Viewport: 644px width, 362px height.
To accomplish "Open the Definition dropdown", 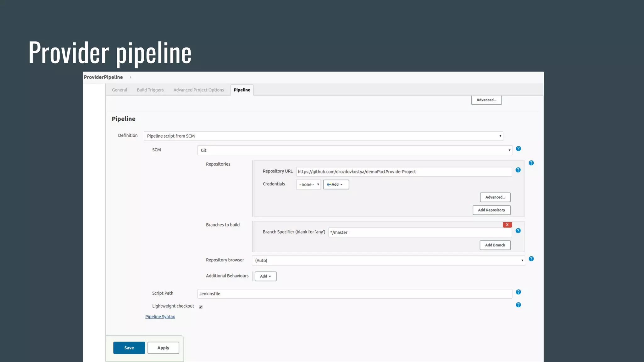I will pos(323,136).
